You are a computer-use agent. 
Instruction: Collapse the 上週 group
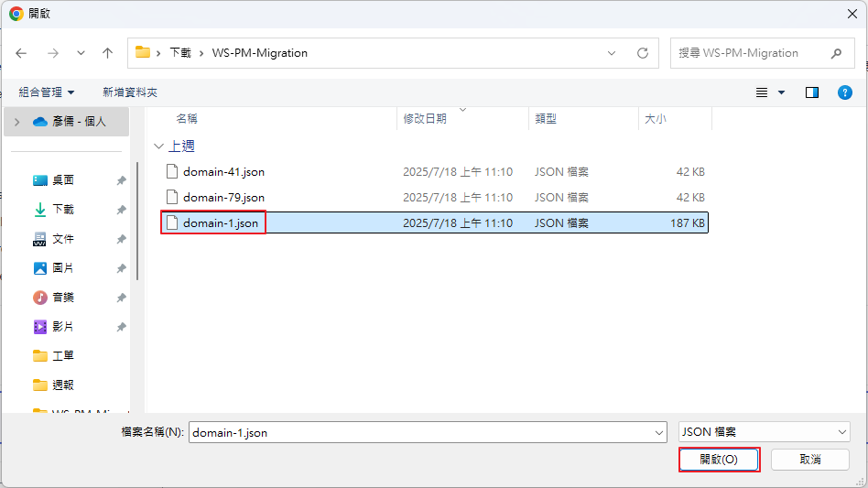[x=159, y=146]
